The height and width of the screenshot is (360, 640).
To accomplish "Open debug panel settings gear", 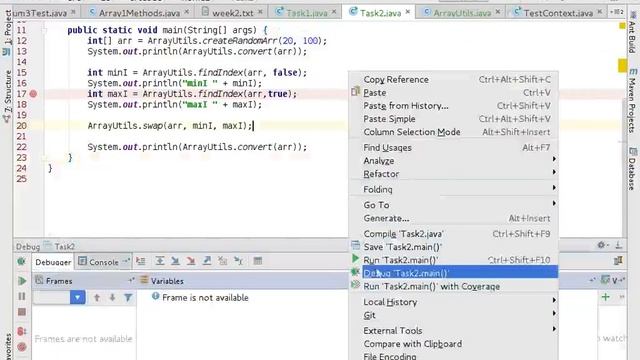I will 602,245.
